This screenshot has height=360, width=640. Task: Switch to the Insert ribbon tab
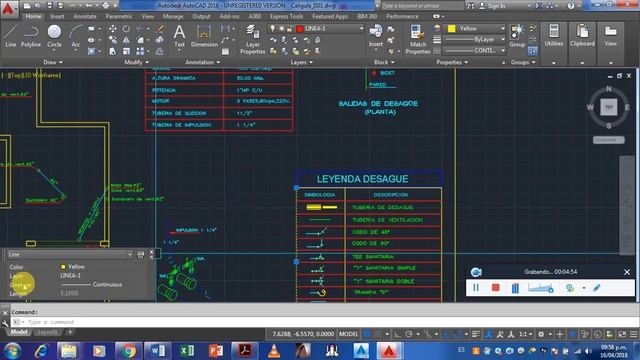pyautogui.click(x=57, y=16)
